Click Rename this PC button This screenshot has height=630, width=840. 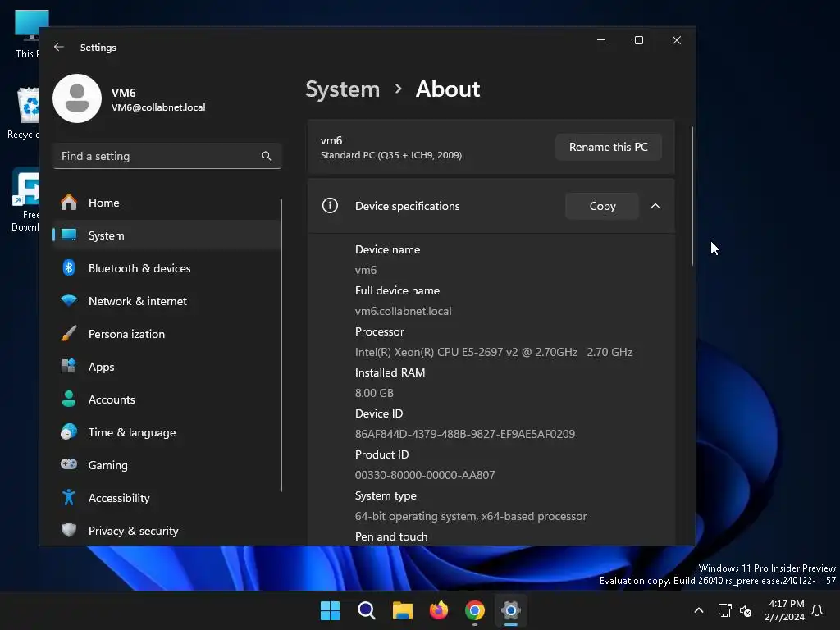click(x=608, y=147)
